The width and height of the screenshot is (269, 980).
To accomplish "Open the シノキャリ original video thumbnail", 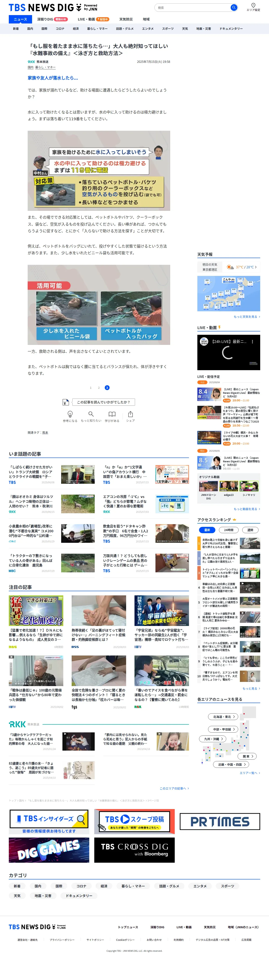I will point(249,486).
